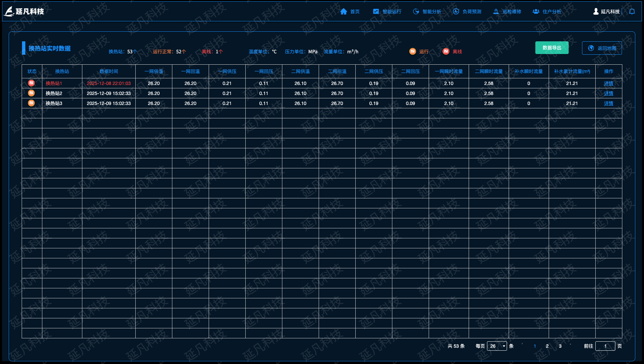Click the red offline status icon for 换热站1

pos(31,83)
